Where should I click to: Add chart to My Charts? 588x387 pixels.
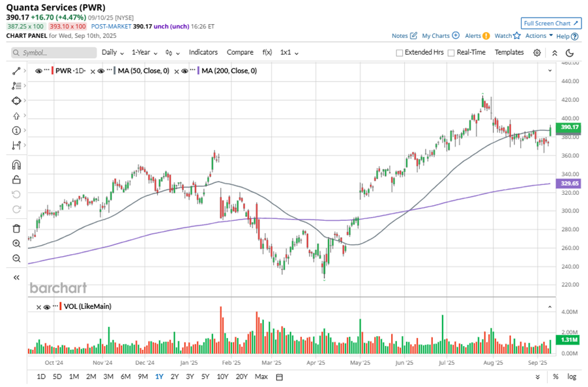coord(441,36)
